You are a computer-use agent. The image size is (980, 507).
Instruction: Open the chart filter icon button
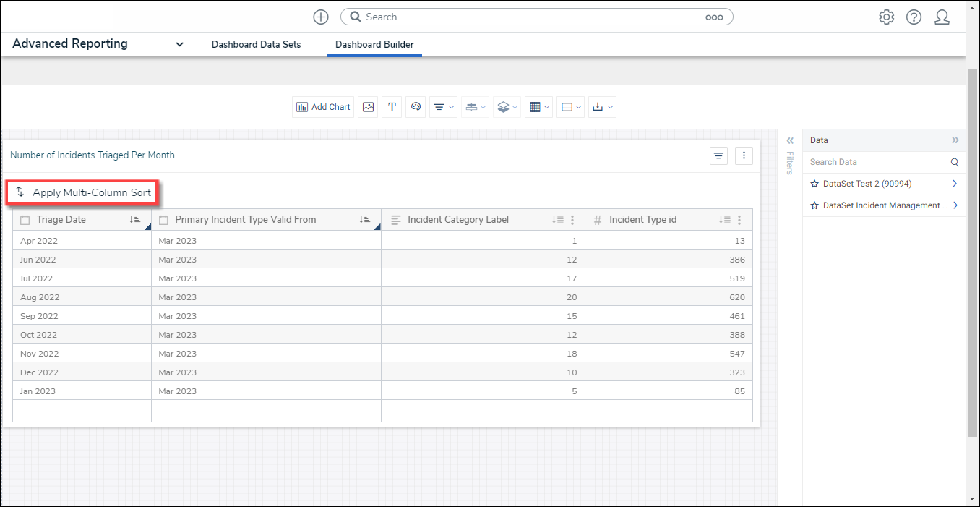718,155
